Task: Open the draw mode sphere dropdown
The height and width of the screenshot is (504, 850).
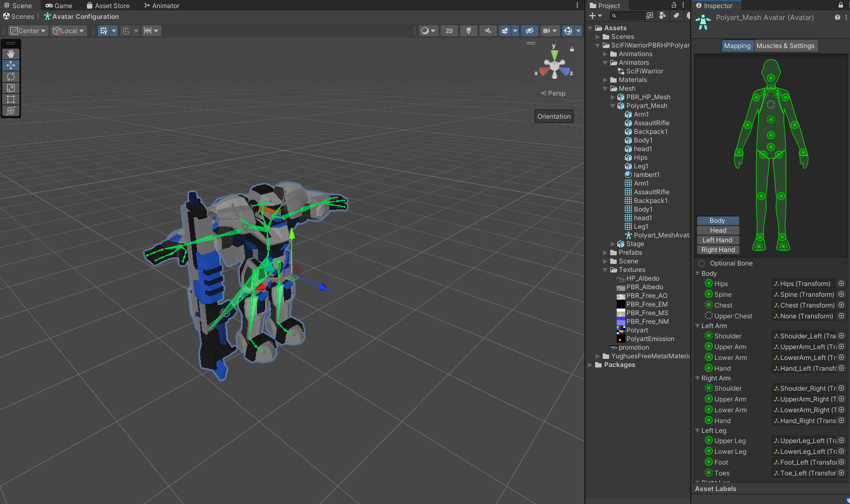Action: (x=428, y=31)
